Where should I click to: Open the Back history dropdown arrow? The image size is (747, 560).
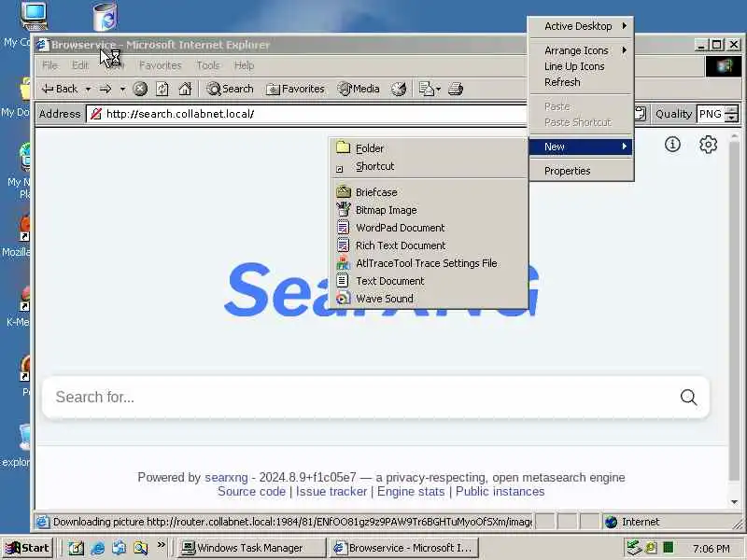88,89
